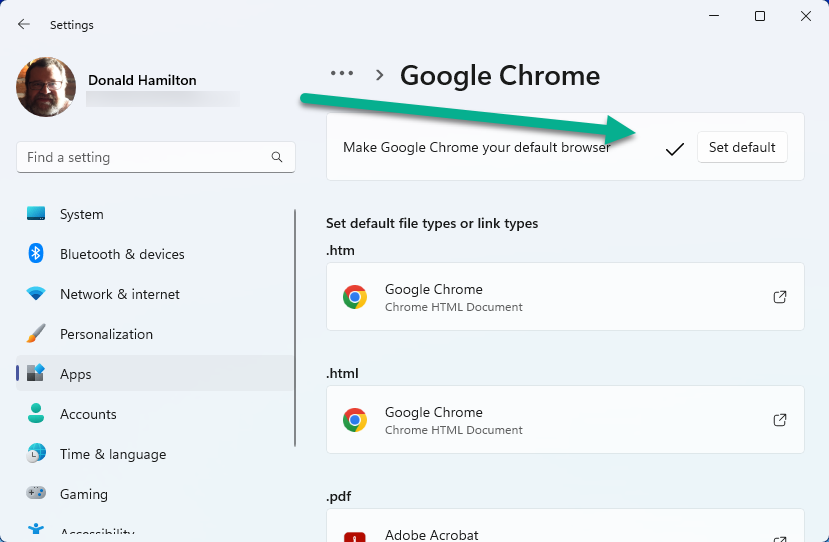Click the Accounts person icon
Image resolution: width=829 pixels, height=542 pixels.
pyautogui.click(x=36, y=413)
